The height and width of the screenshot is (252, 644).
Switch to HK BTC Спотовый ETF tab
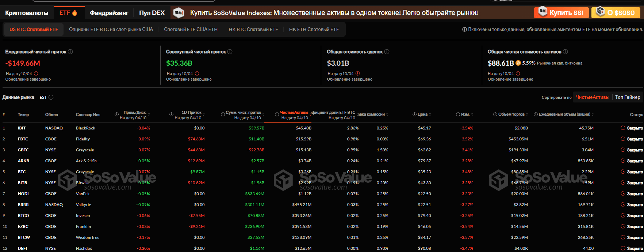point(253,30)
